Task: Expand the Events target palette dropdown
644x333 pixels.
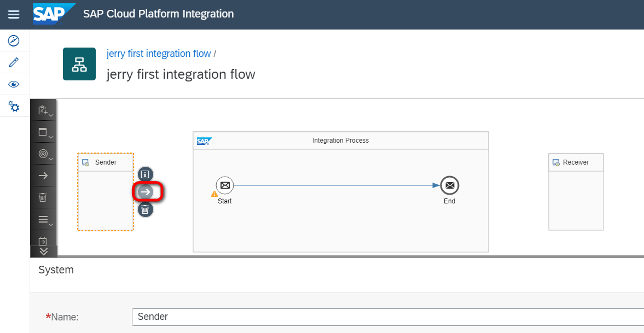Action: (44, 154)
